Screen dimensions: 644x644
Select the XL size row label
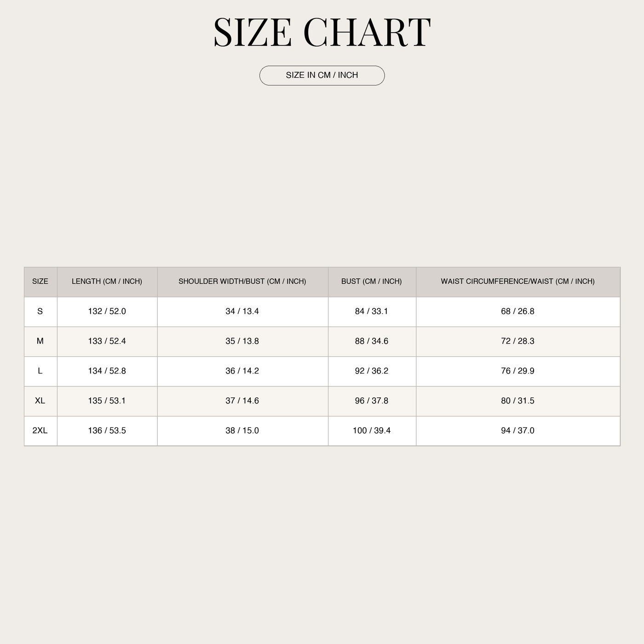pyautogui.click(x=40, y=401)
